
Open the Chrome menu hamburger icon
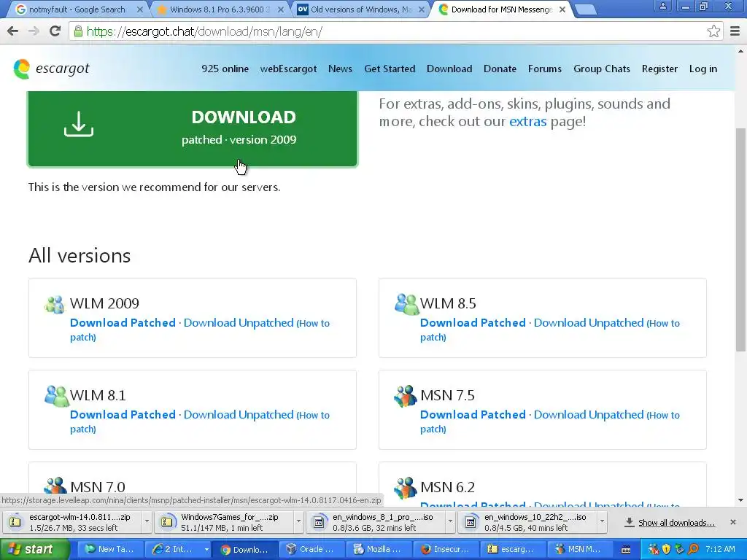[735, 31]
